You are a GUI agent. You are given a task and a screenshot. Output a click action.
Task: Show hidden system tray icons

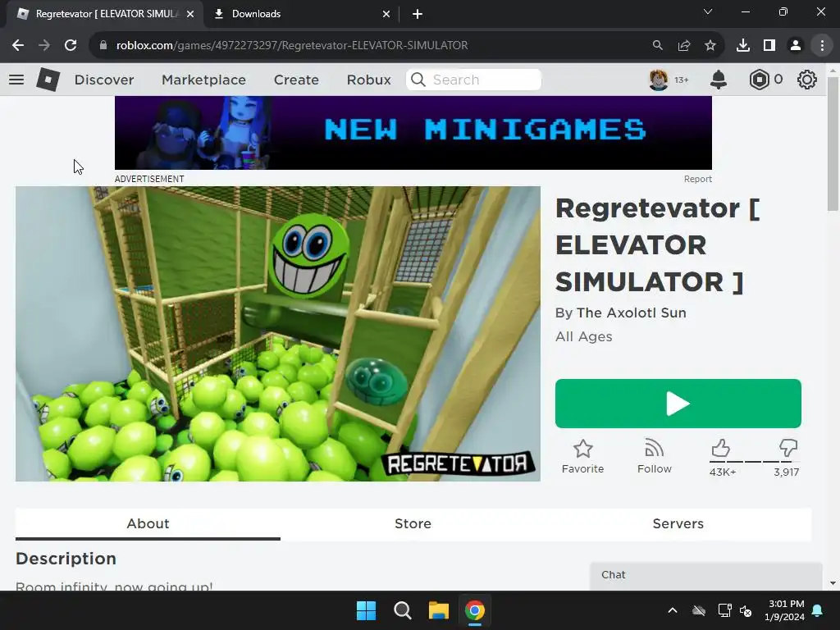pyautogui.click(x=673, y=610)
